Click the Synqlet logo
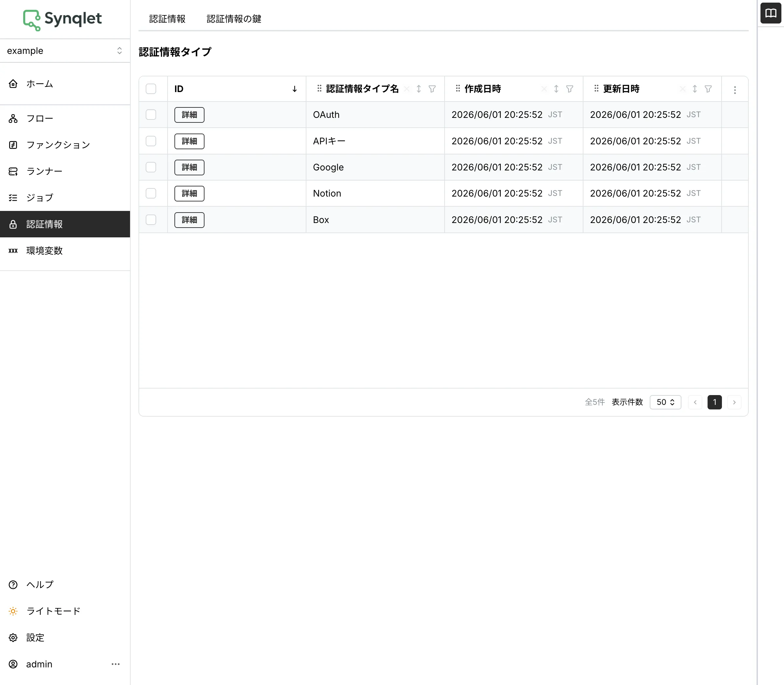784x685 pixels. point(62,19)
